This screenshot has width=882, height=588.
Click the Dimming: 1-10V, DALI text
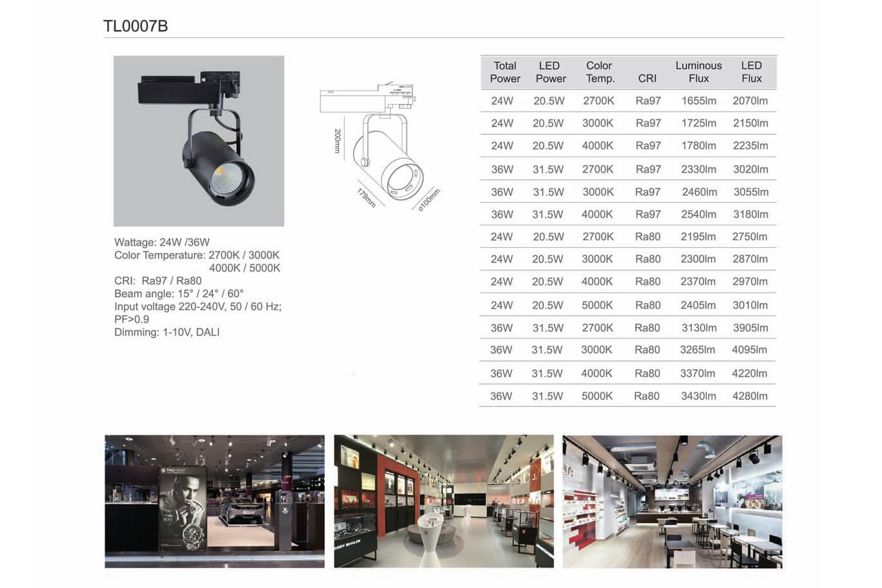(167, 332)
